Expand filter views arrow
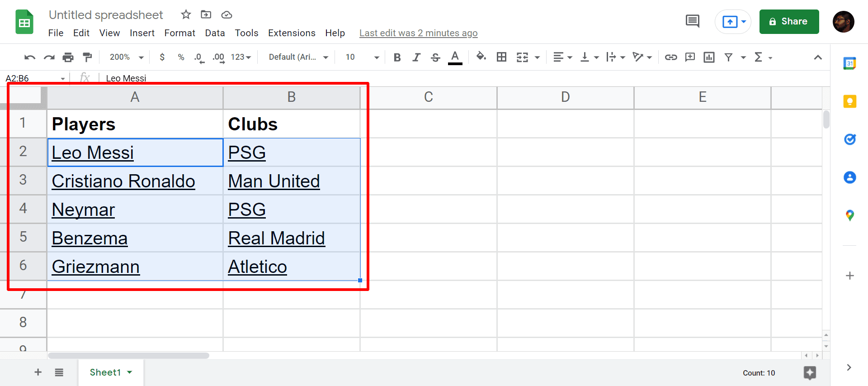This screenshot has height=386, width=868. [x=743, y=57]
